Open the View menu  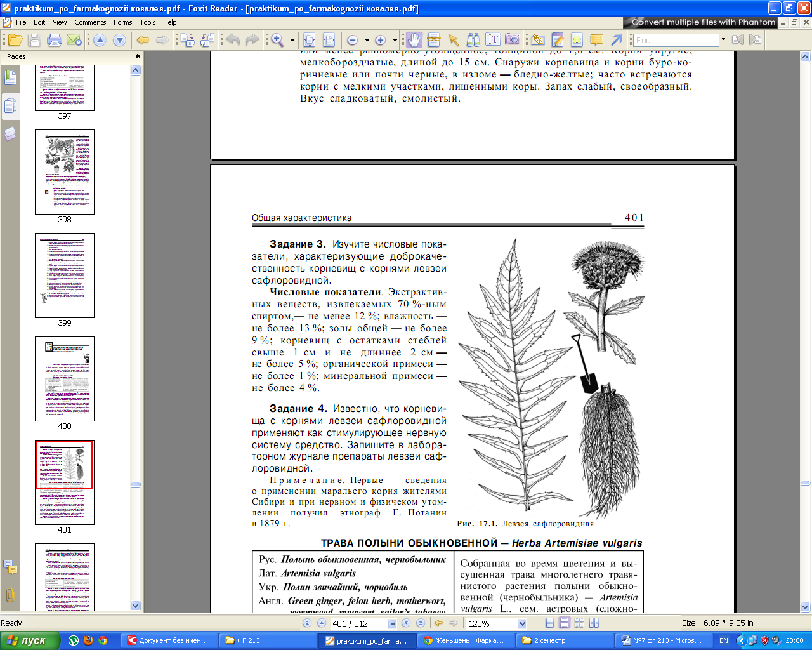coord(60,22)
